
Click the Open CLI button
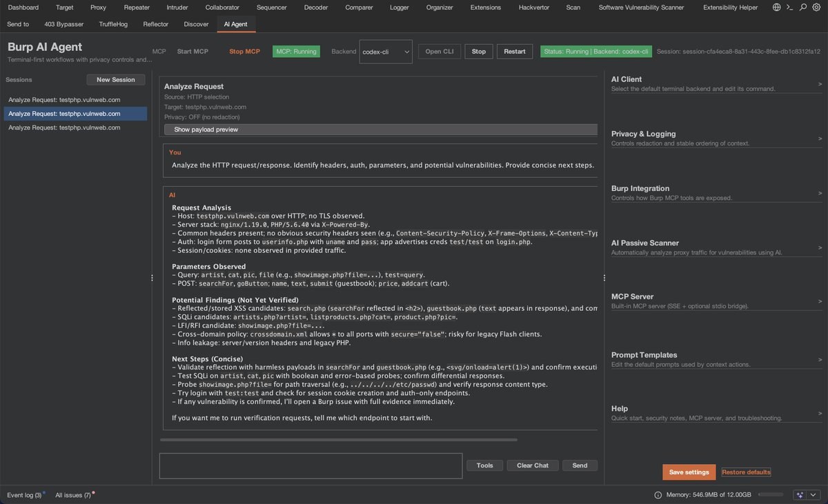coord(440,52)
